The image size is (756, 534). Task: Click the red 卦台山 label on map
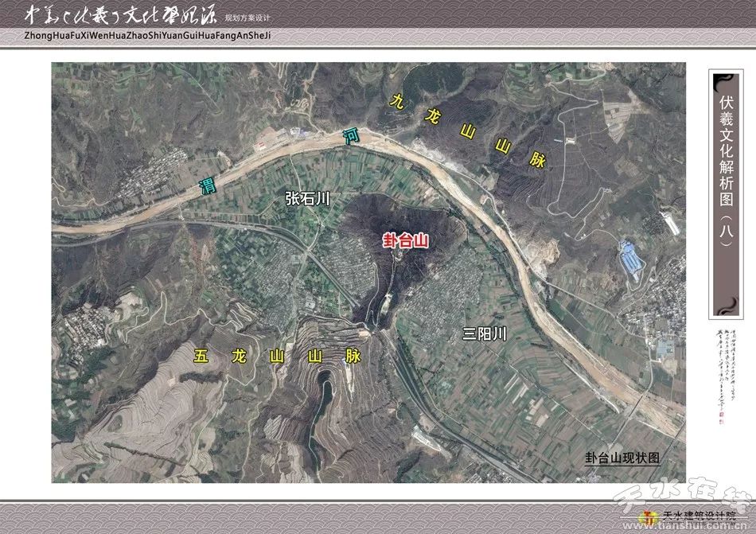coord(406,240)
